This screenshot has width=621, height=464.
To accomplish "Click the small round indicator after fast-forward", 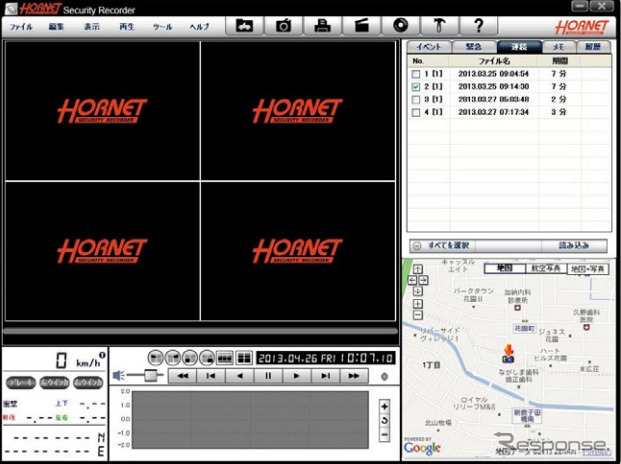I will [x=384, y=377].
